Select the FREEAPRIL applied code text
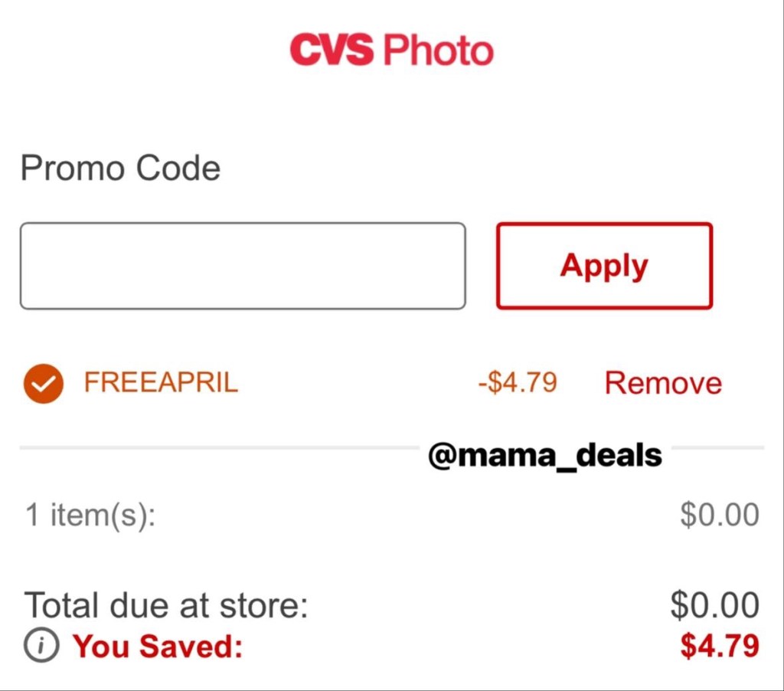Image resolution: width=784 pixels, height=691 pixels. point(161,382)
